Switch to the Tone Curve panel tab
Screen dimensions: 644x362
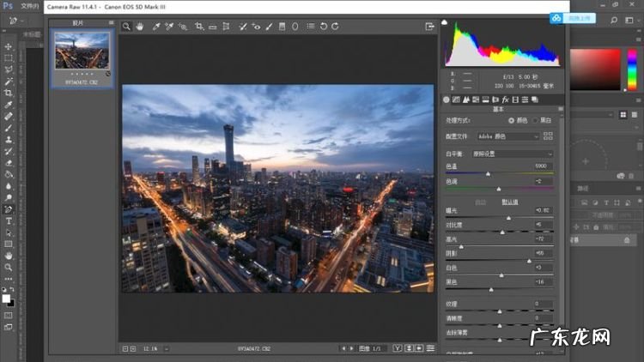(456, 100)
